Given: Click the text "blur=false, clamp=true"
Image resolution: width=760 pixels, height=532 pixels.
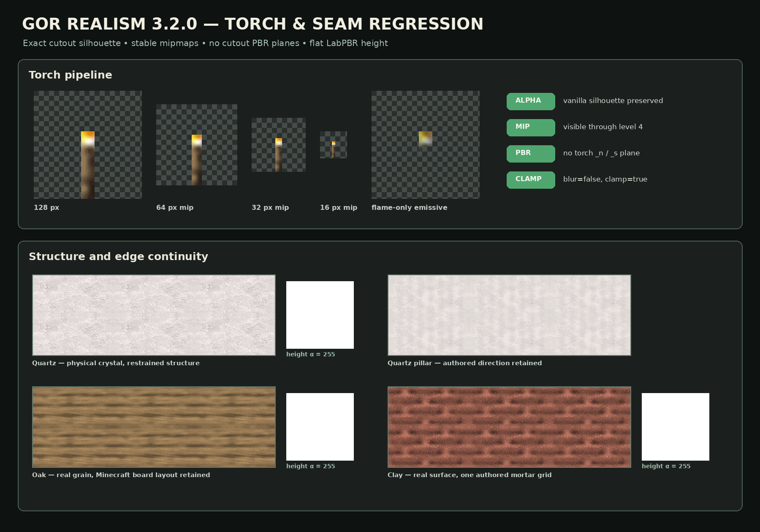Looking at the screenshot, I should (x=605, y=179).
